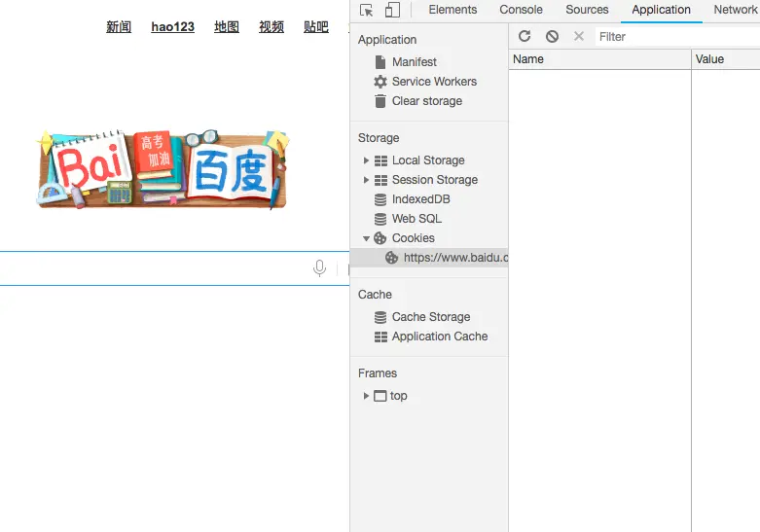This screenshot has width=760, height=532.
Task: Select the Session Storage entry
Action: (435, 180)
